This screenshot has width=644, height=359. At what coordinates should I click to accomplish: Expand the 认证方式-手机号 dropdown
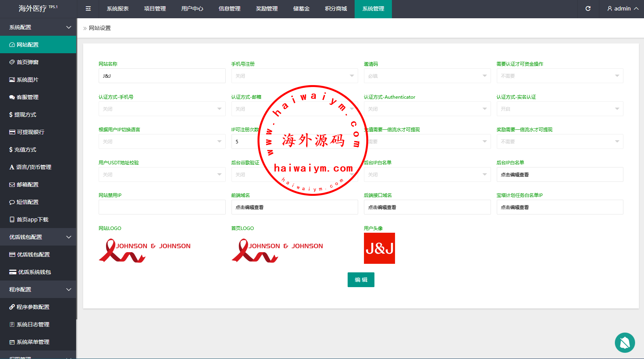[162, 109]
